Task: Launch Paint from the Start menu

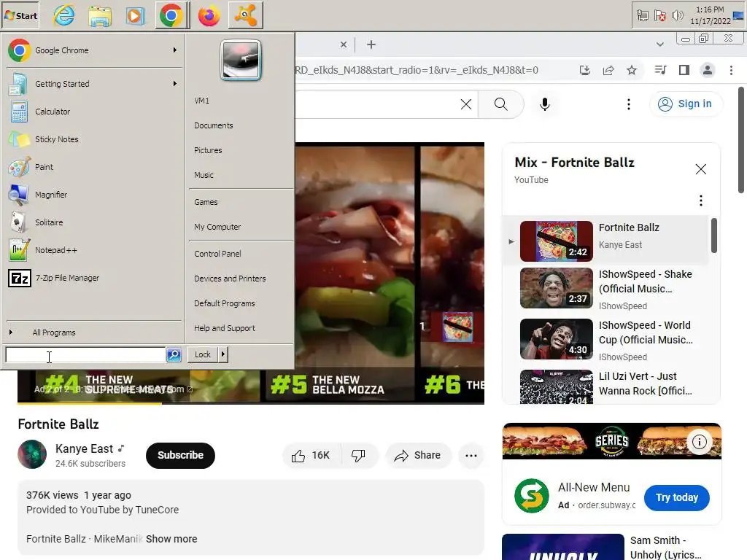Action: click(93, 167)
